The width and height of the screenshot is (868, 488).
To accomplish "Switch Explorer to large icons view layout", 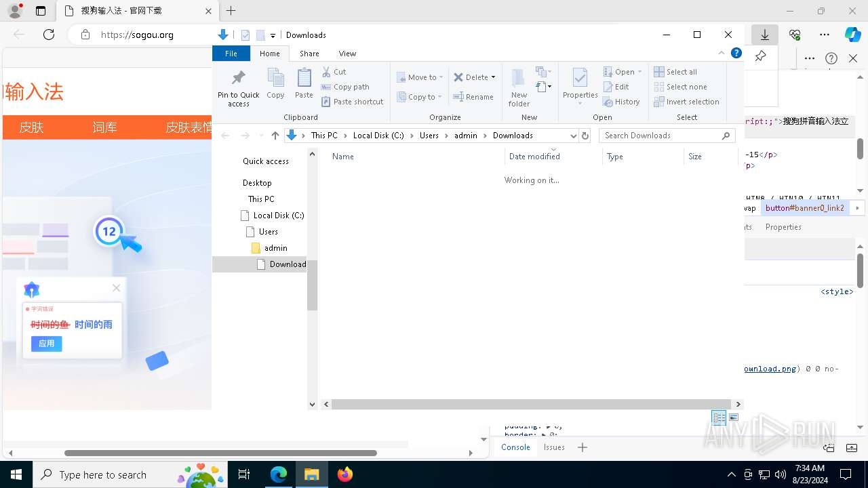I will pyautogui.click(x=734, y=418).
